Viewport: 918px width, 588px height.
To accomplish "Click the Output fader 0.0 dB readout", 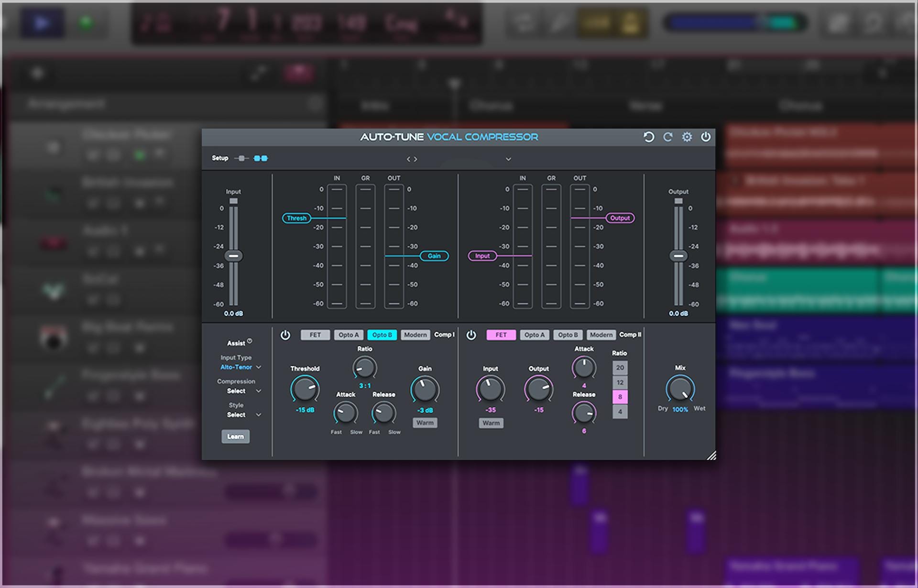I will click(x=678, y=314).
